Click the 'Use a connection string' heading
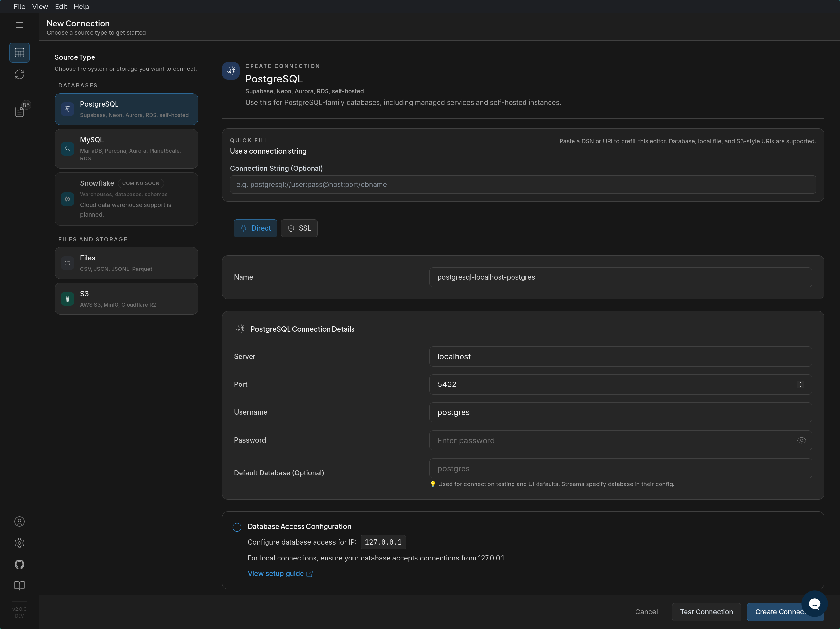840x629 pixels. [268, 151]
